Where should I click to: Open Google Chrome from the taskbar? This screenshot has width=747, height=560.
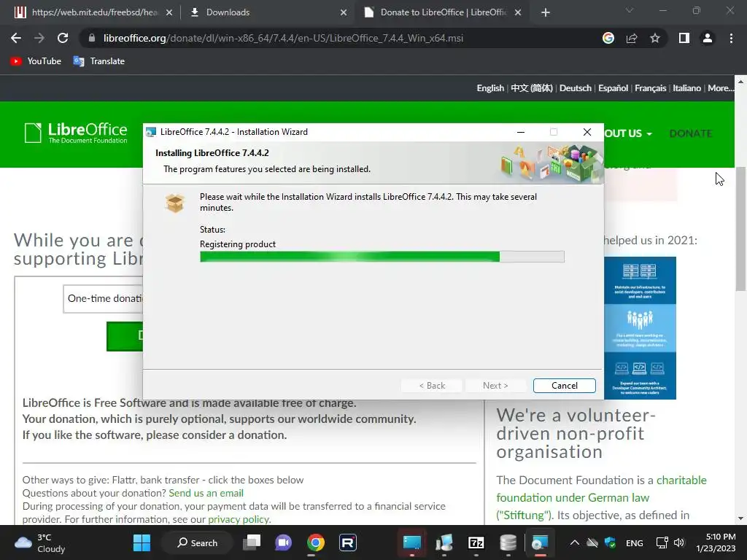315,542
